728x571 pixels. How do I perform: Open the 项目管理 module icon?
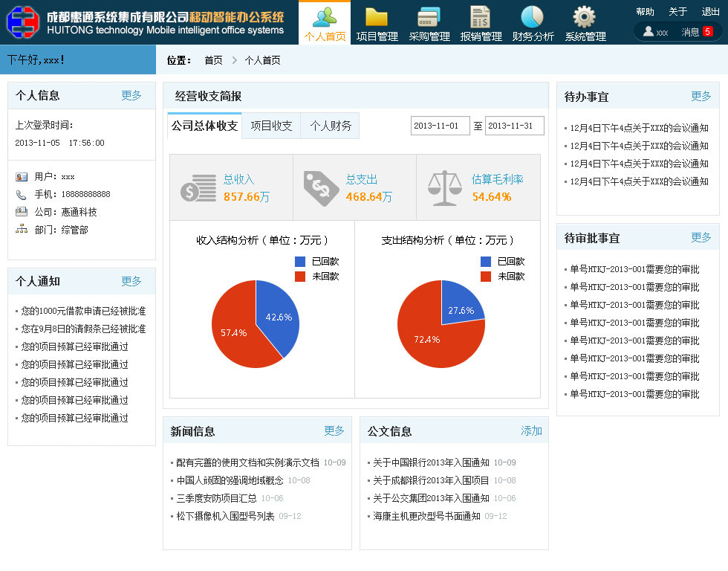376,16
